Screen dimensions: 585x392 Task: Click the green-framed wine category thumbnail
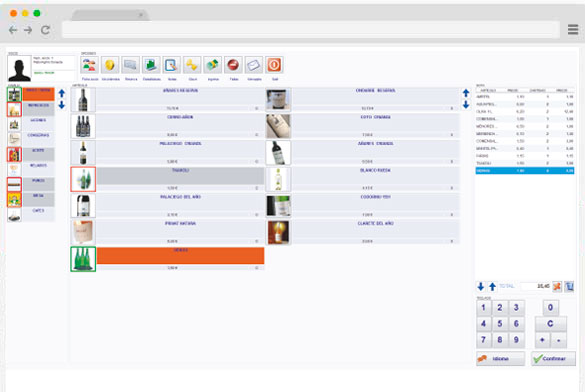tap(14, 94)
